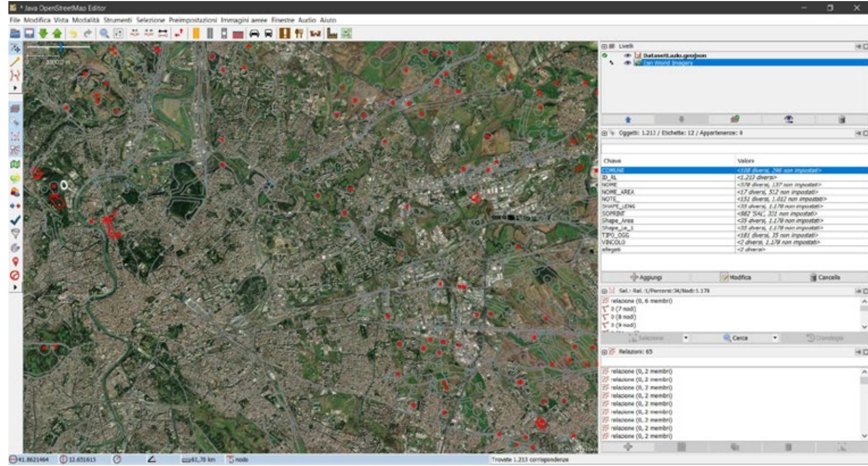Toggle visibility of Esri World Imagery layer

pyautogui.click(x=627, y=63)
